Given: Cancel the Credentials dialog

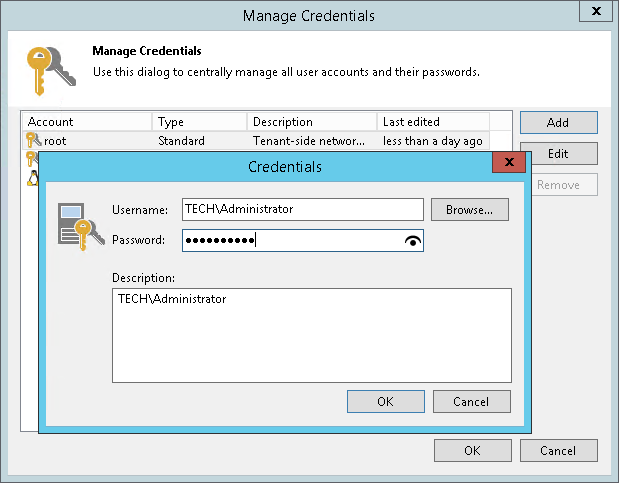Looking at the screenshot, I should (470, 401).
